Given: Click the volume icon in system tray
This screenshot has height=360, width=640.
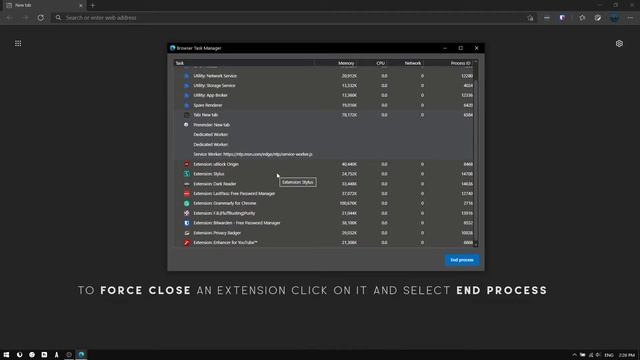Looking at the screenshot, I should tap(598, 355).
